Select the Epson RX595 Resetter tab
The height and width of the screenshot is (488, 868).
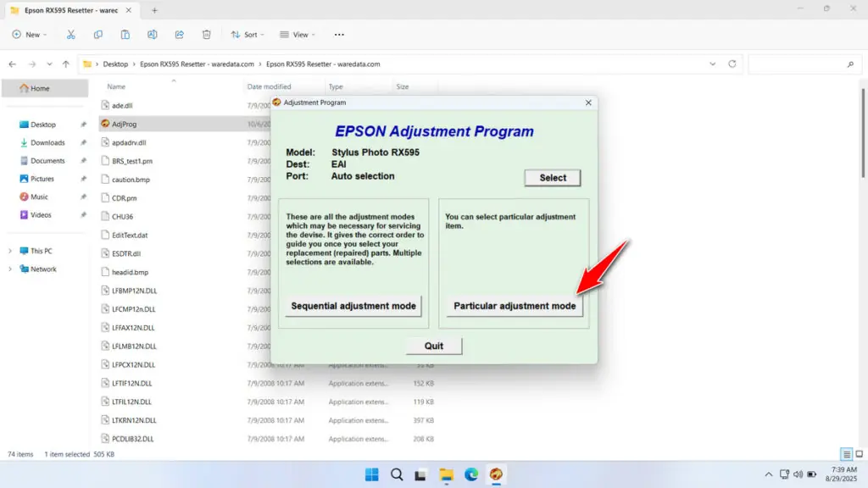pyautogui.click(x=71, y=10)
